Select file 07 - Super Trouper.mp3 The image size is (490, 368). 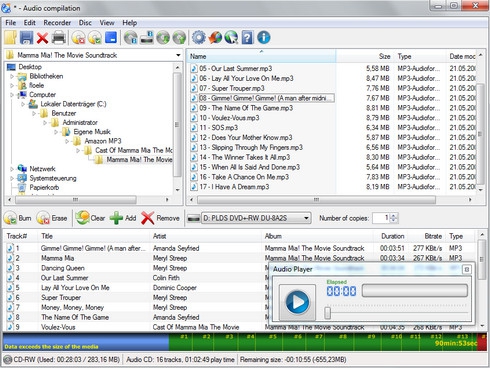coord(232,88)
